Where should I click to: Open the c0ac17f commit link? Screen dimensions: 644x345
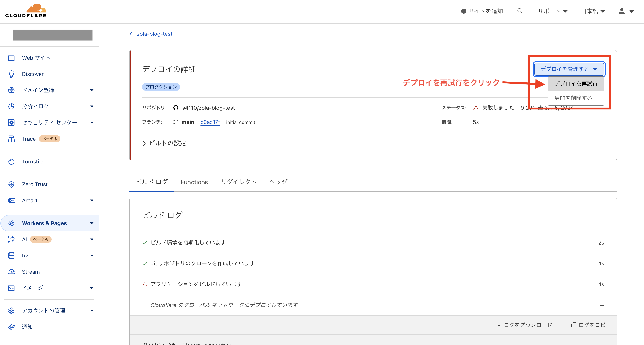pyautogui.click(x=210, y=122)
